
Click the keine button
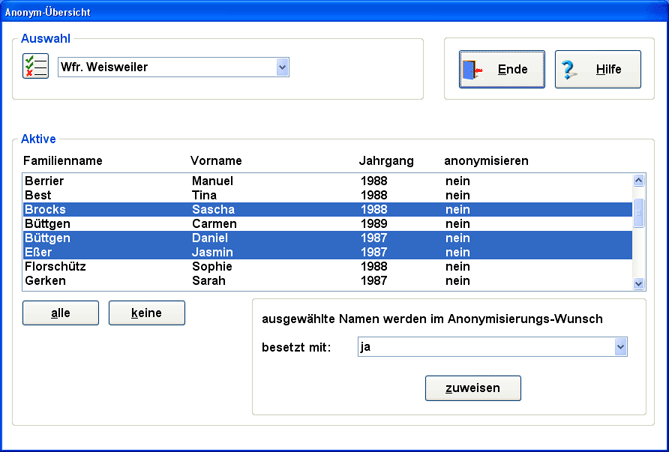pos(147,313)
